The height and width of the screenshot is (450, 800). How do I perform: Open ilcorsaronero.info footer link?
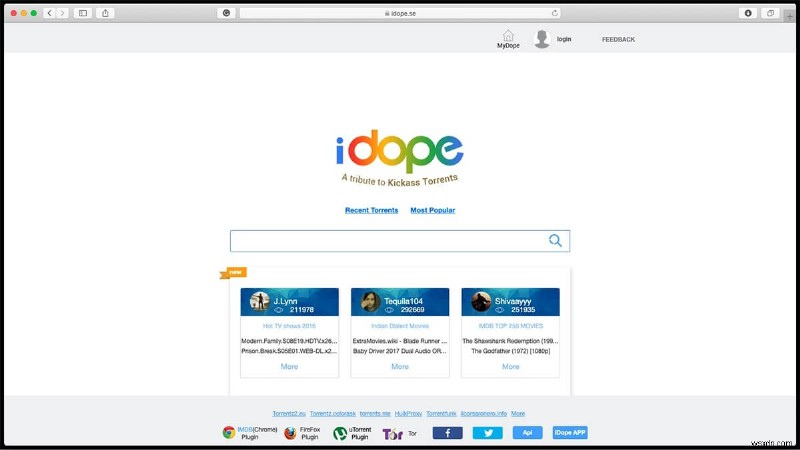[x=484, y=413]
